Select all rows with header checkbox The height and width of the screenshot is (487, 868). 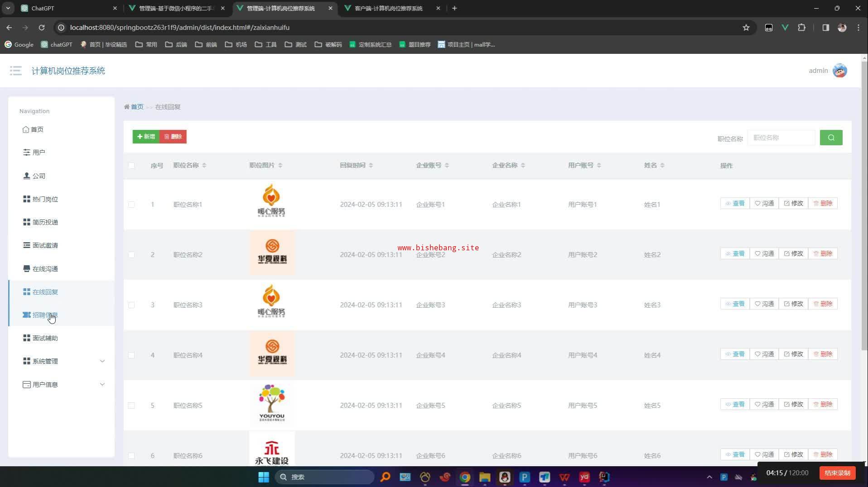[x=131, y=166]
